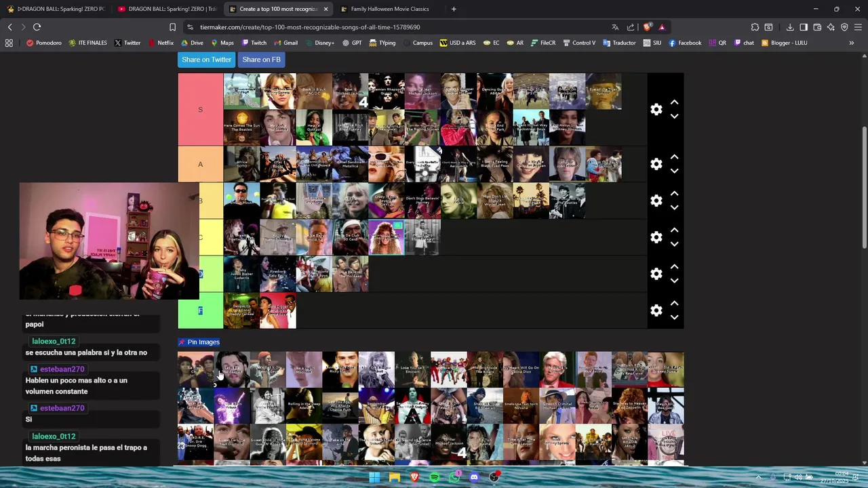Select Smooth Criminal Michael Jackson thumbnail

tap(557, 406)
